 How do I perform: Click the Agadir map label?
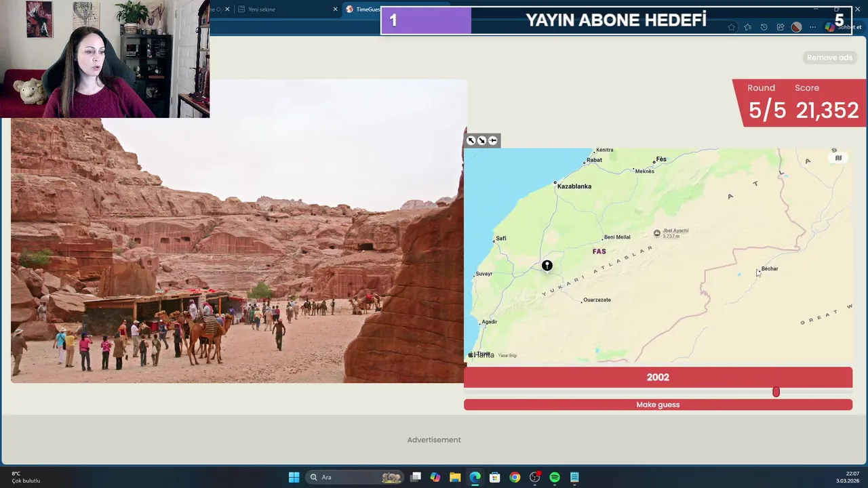click(x=489, y=322)
